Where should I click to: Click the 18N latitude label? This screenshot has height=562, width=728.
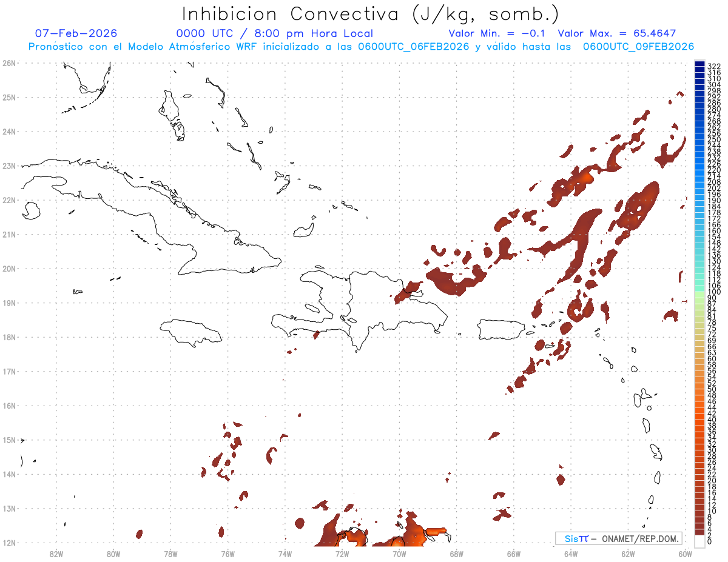pos(9,337)
